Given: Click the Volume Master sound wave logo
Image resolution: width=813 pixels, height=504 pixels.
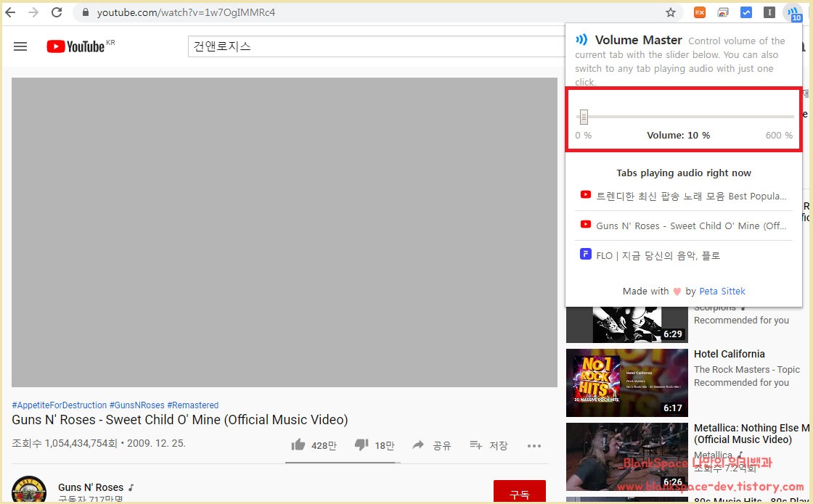Looking at the screenshot, I should point(581,39).
